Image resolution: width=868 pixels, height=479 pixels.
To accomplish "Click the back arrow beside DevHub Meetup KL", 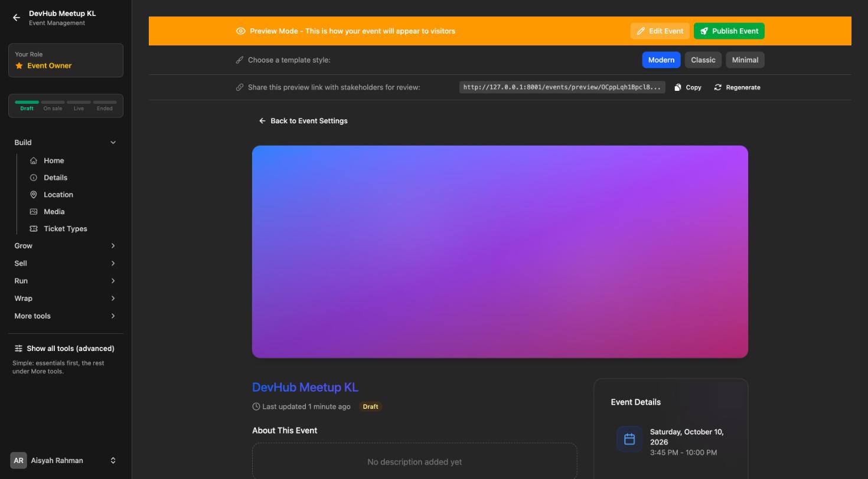I will [x=17, y=18].
